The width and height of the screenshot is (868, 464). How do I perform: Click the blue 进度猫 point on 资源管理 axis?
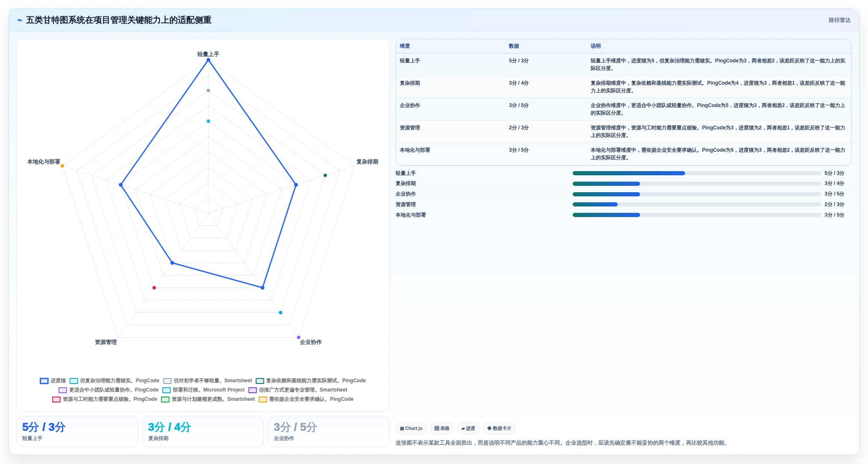click(x=172, y=263)
